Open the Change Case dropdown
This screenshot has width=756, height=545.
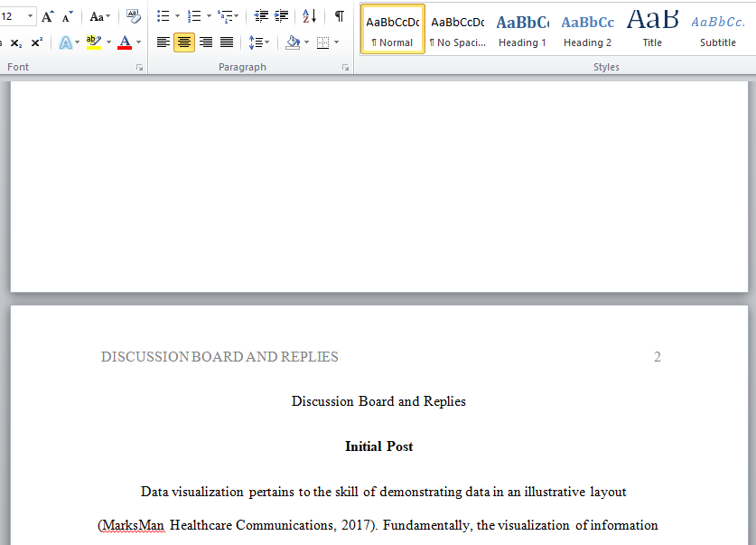click(99, 17)
